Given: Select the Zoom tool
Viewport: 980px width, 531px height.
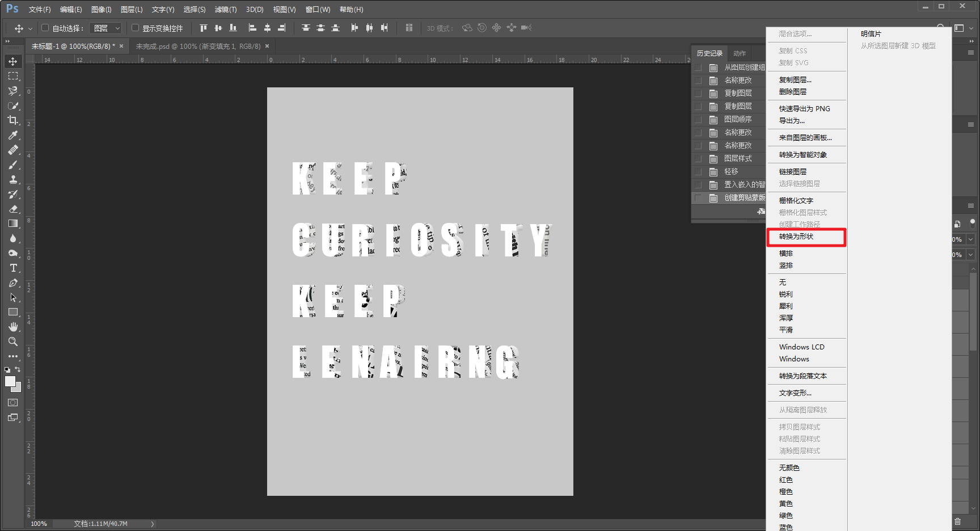Looking at the screenshot, I should [13, 342].
